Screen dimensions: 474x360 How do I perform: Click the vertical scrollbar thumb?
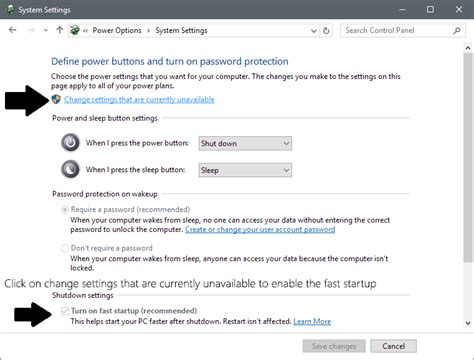(468, 157)
